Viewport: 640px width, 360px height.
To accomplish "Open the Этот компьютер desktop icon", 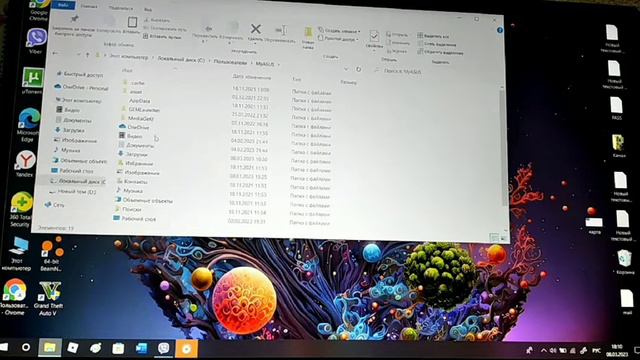I will [17, 253].
